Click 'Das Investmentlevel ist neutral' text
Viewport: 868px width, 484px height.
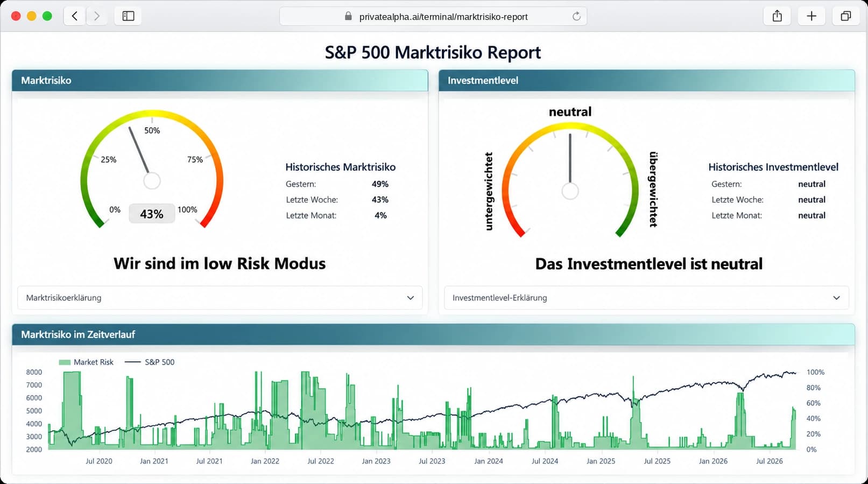pyautogui.click(x=649, y=264)
